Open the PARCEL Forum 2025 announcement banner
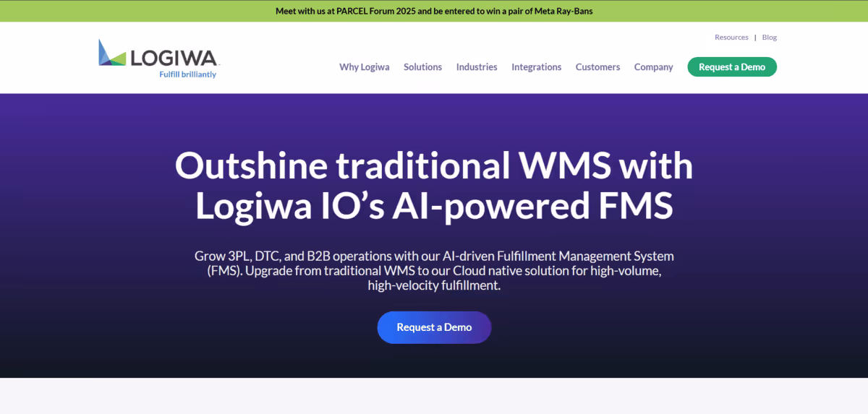This screenshot has height=414, width=868. click(x=434, y=11)
